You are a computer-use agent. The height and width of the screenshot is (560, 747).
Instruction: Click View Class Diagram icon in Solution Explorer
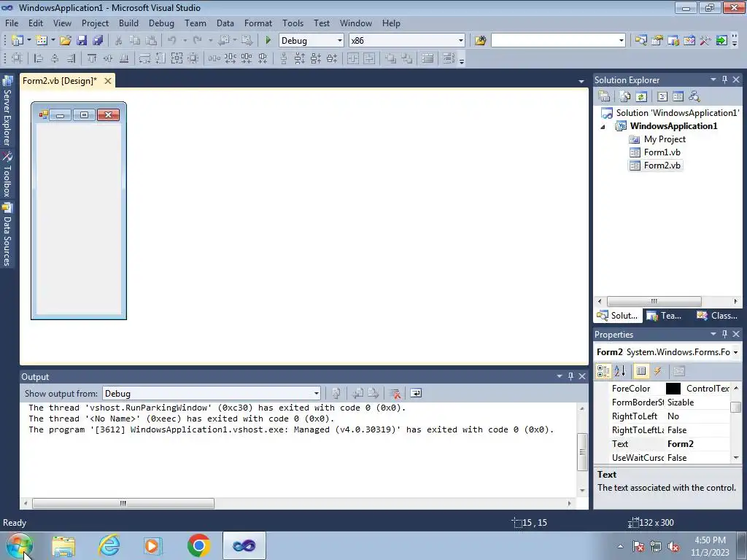click(694, 97)
